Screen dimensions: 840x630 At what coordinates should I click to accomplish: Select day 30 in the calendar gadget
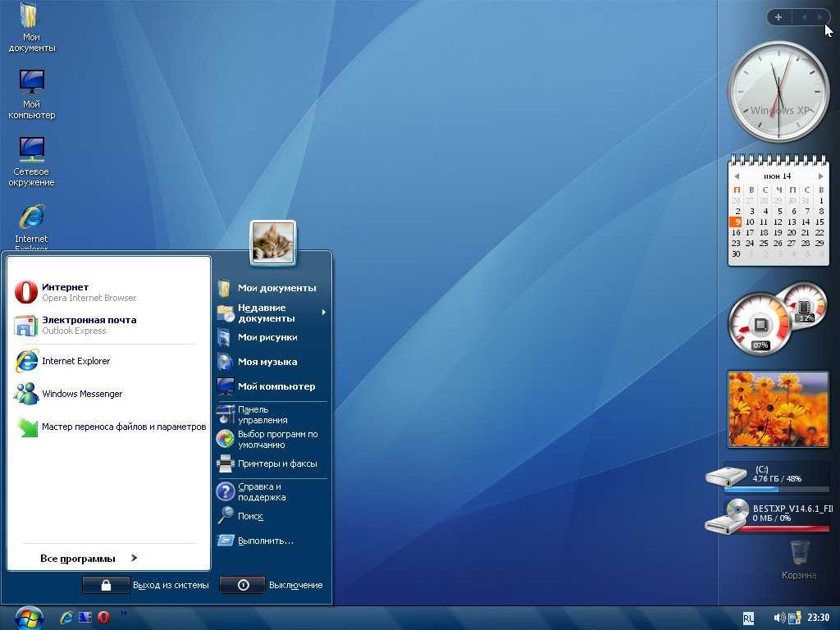[736, 254]
